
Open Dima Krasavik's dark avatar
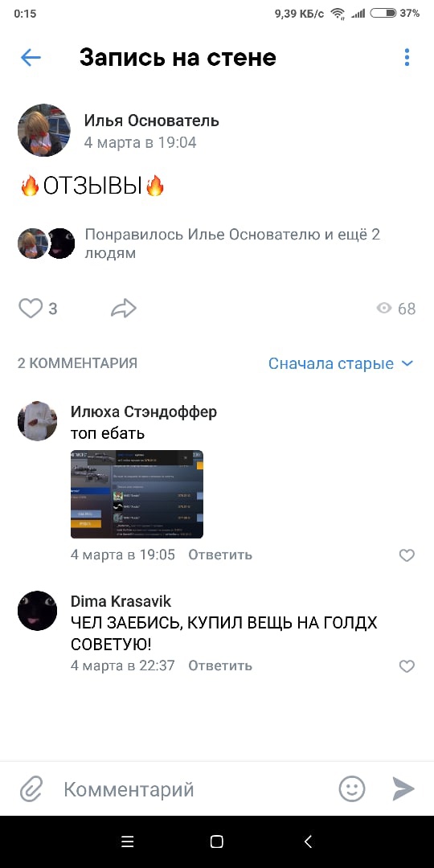click(x=37, y=611)
